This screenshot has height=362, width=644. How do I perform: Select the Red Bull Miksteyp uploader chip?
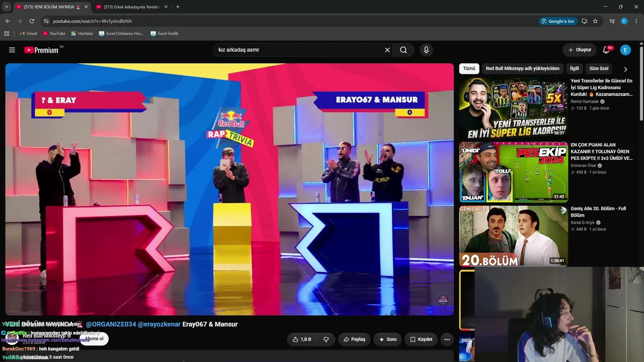(522, 68)
